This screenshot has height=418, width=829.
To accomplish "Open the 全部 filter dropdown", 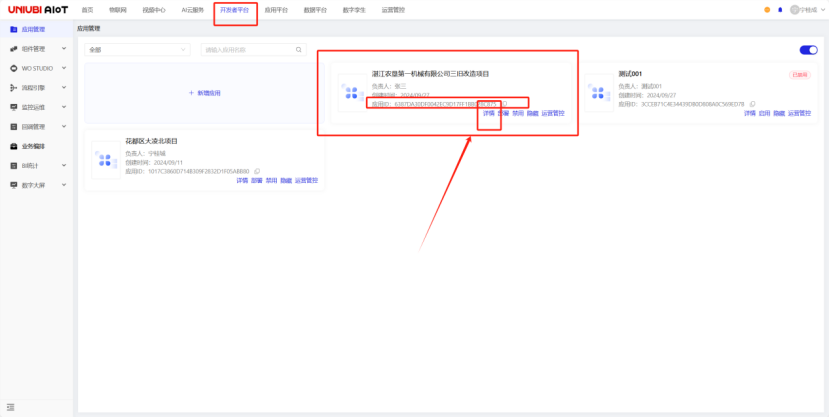I will point(137,49).
